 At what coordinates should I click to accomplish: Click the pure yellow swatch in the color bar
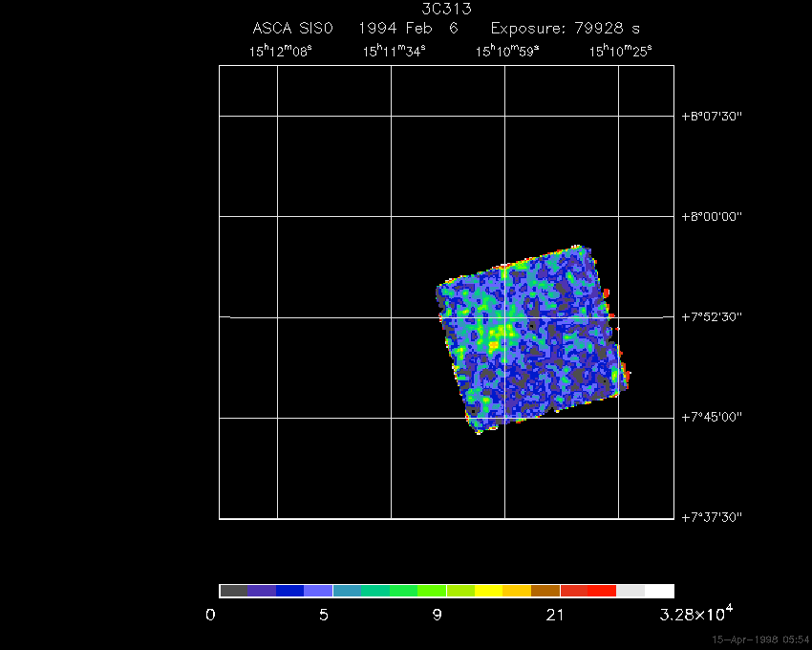click(x=489, y=591)
